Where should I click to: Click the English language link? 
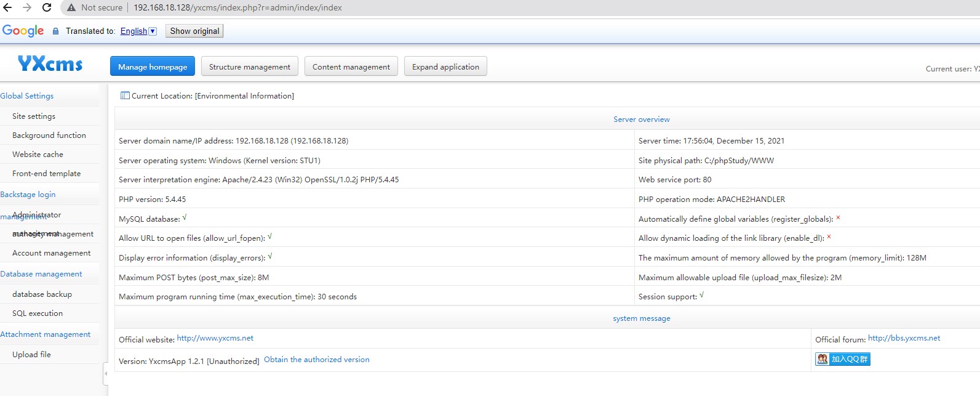coord(133,31)
